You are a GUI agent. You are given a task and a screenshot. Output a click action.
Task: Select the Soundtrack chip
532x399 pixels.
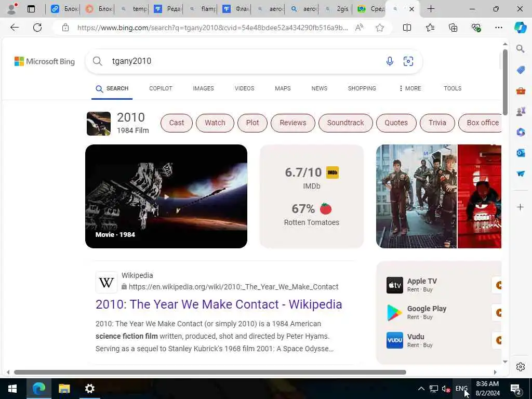coord(345,123)
